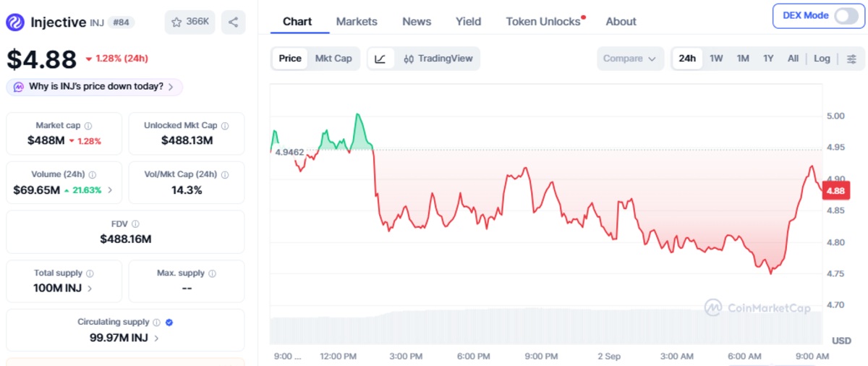868x366 pixels.
Task: Click the #84 rank badge
Action: point(121,22)
